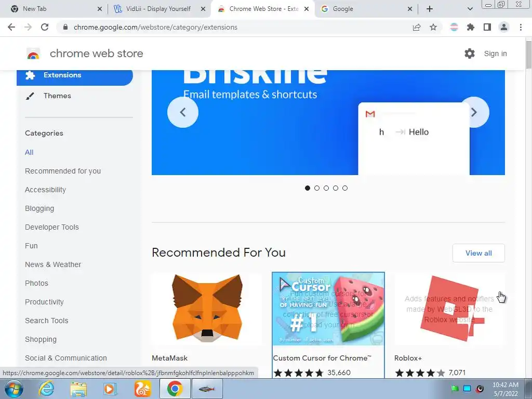Choose the News & Weather category
The image size is (532, 399).
click(53, 264)
